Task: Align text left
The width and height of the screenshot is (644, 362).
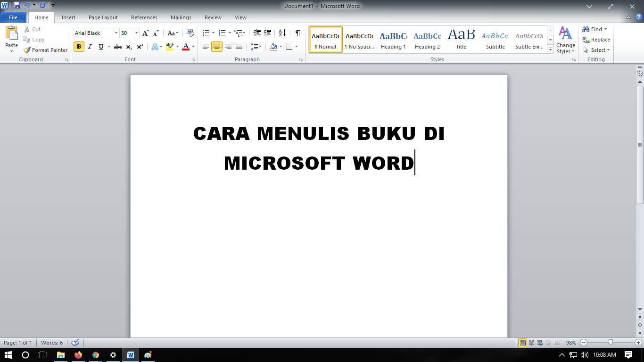Action: (x=206, y=47)
